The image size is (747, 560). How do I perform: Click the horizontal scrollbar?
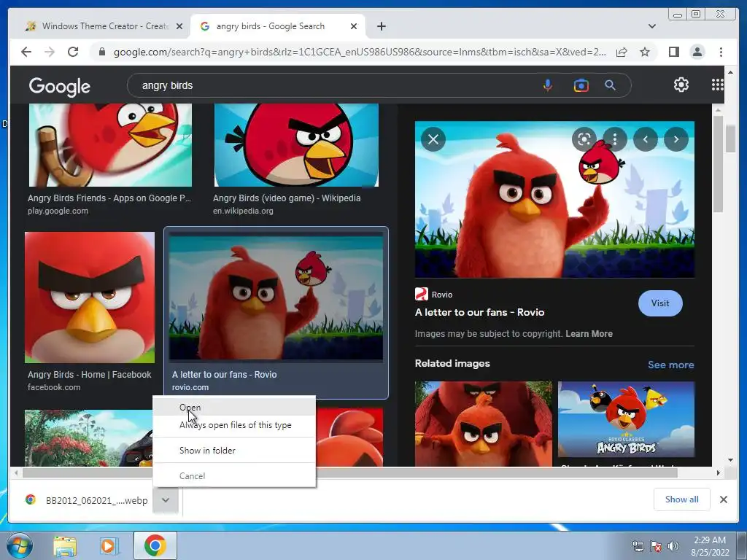click(350, 472)
